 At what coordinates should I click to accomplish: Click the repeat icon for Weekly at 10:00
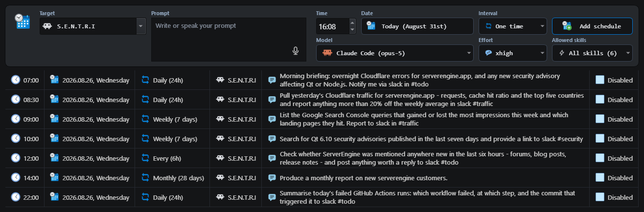coord(145,138)
